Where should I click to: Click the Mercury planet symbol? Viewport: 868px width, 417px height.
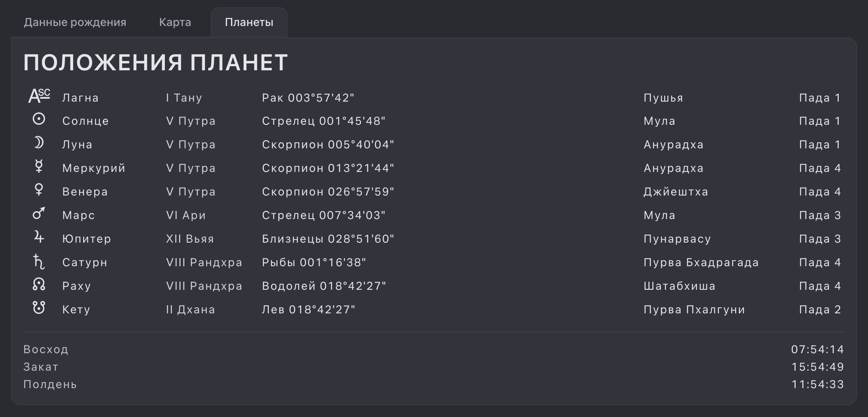[x=39, y=166]
